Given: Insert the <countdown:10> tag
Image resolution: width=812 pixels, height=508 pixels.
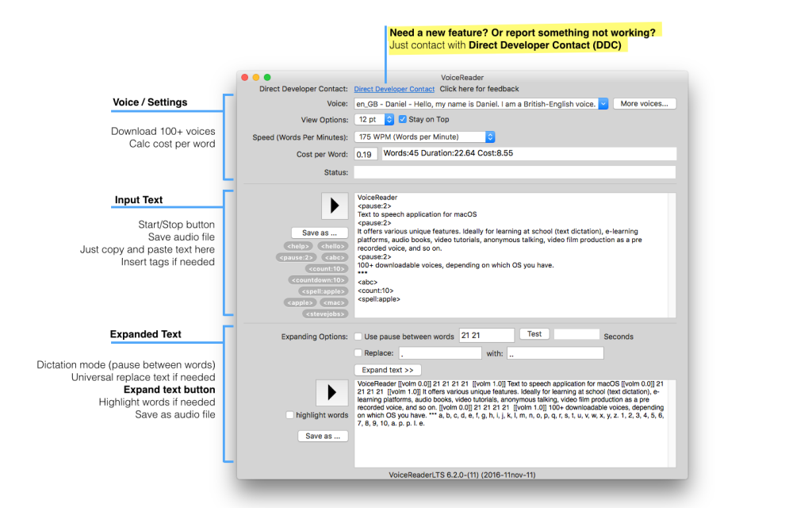Looking at the screenshot, I should click(x=318, y=280).
